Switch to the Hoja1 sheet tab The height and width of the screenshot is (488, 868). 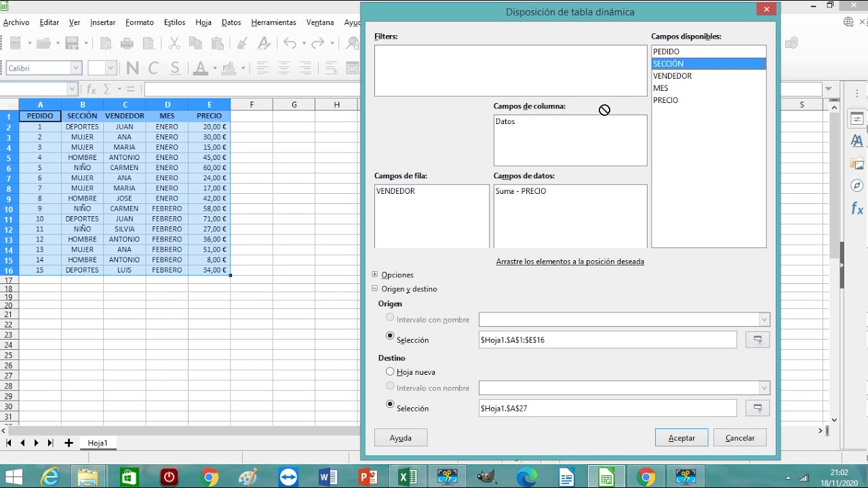98,443
